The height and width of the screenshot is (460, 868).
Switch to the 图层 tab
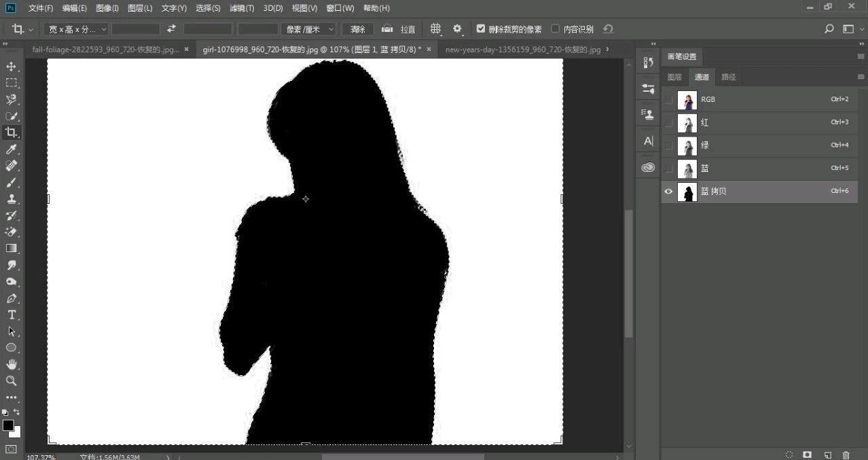point(674,77)
